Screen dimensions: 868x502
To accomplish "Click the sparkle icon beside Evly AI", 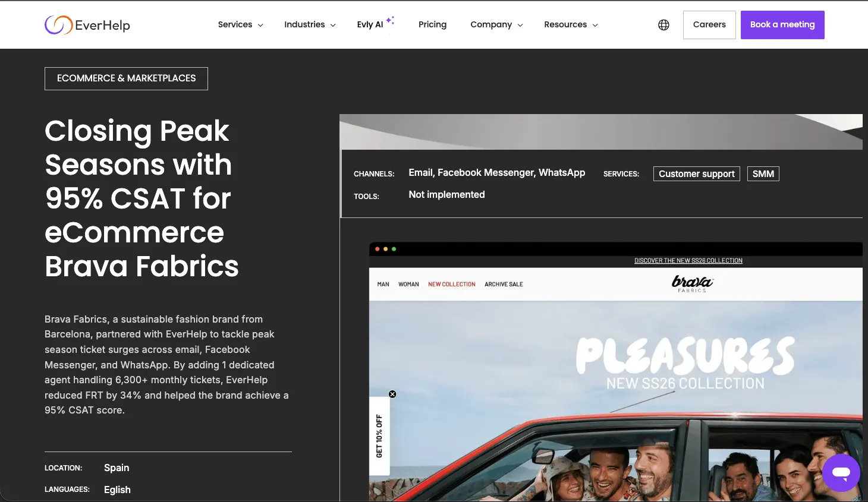I will click(391, 20).
